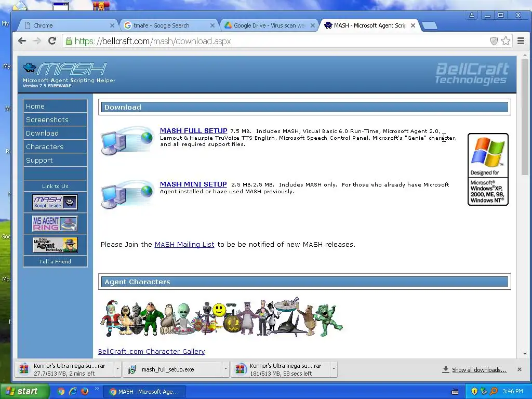The image size is (532, 399).
Task: Open the MASH Mailing List link
Action: coord(184,244)
